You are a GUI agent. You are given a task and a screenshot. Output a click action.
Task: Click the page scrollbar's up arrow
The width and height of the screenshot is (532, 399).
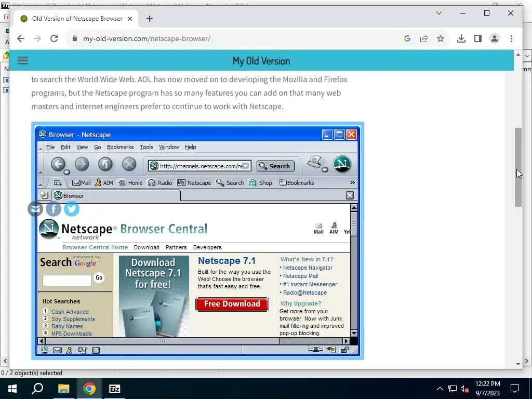point(518,55)
